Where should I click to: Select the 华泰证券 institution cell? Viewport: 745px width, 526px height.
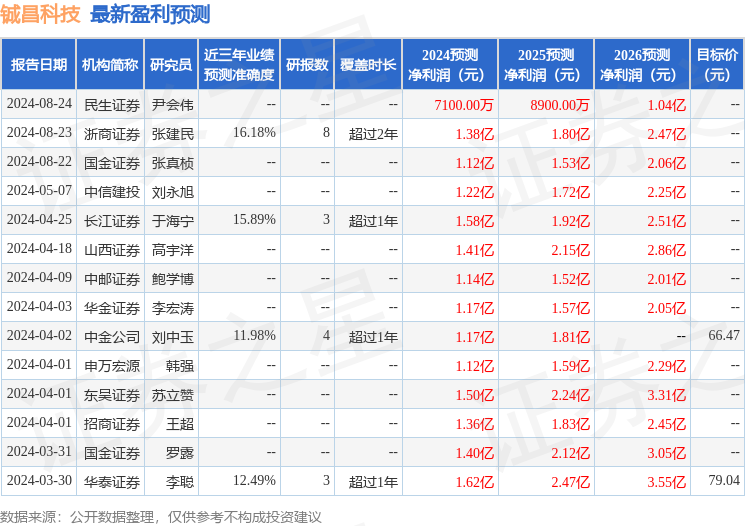[x=112, y=481]
